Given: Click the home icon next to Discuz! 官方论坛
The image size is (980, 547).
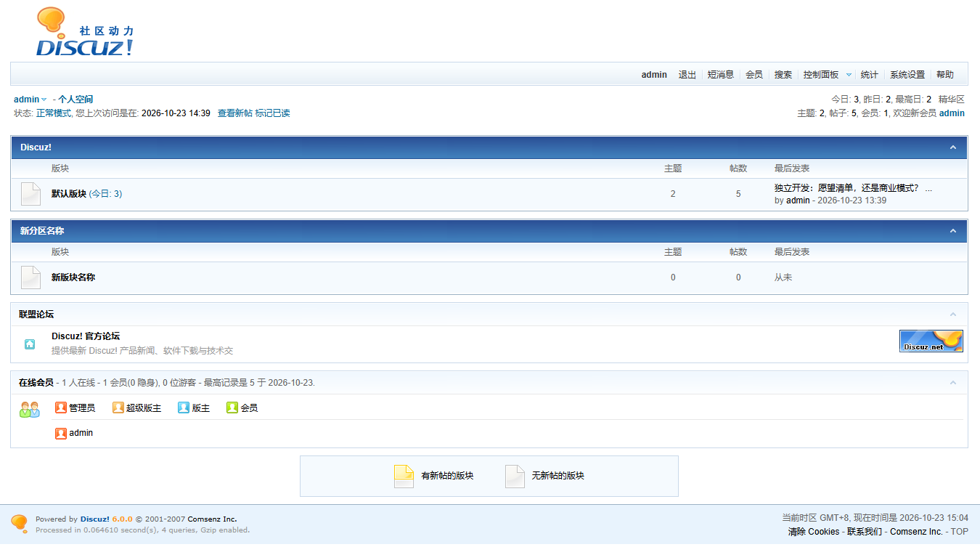Looking at the screenshot, I should tap(30, 344).
